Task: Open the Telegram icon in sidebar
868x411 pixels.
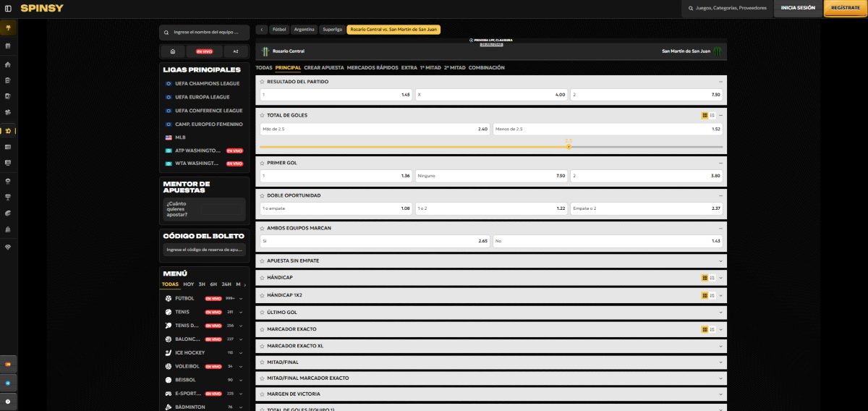Action: pos(8,383)
